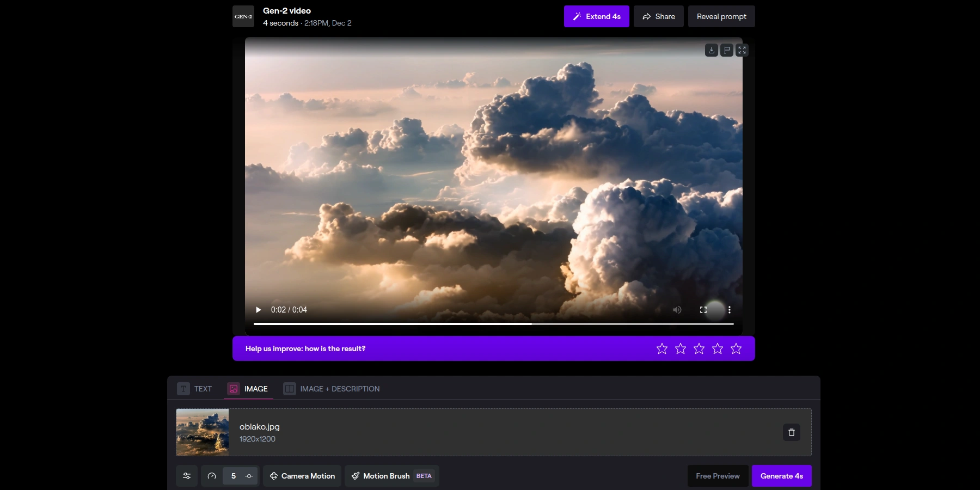Click the flag report icon

click(726, 50)
